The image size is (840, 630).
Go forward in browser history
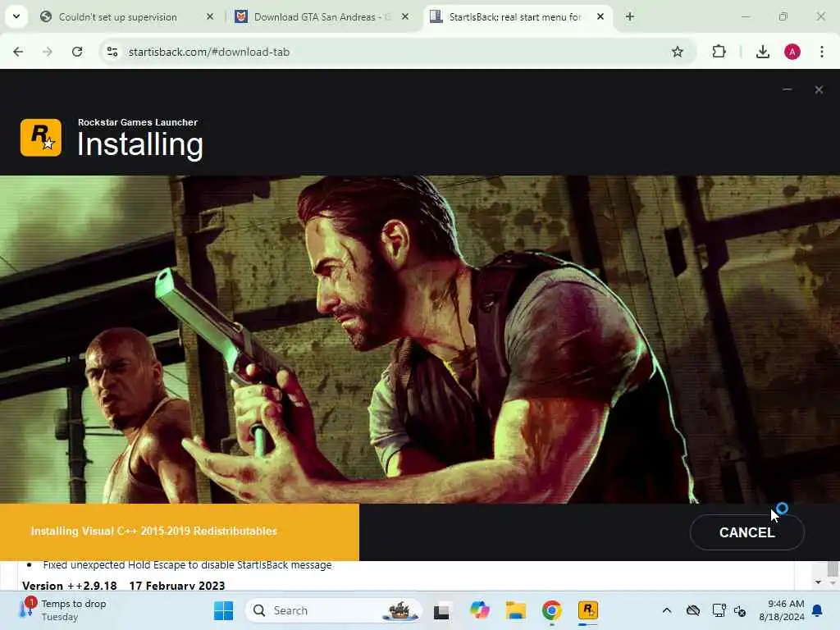48,52
